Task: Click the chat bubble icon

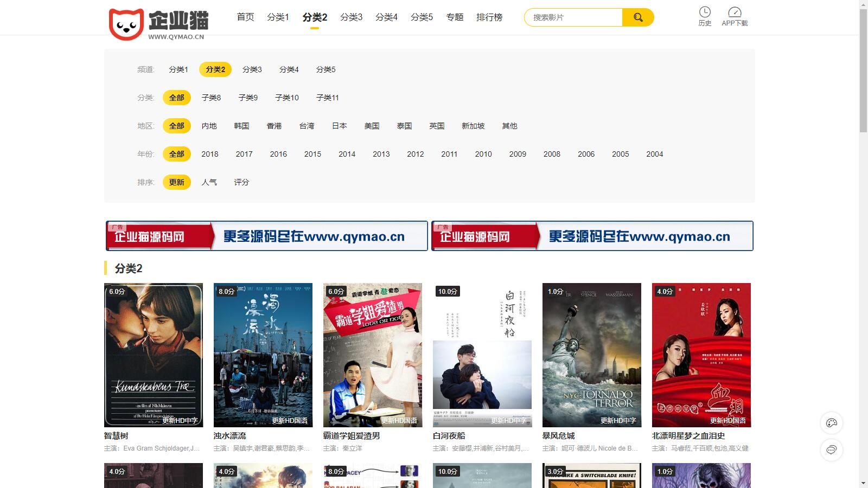Action: (832, 450)
